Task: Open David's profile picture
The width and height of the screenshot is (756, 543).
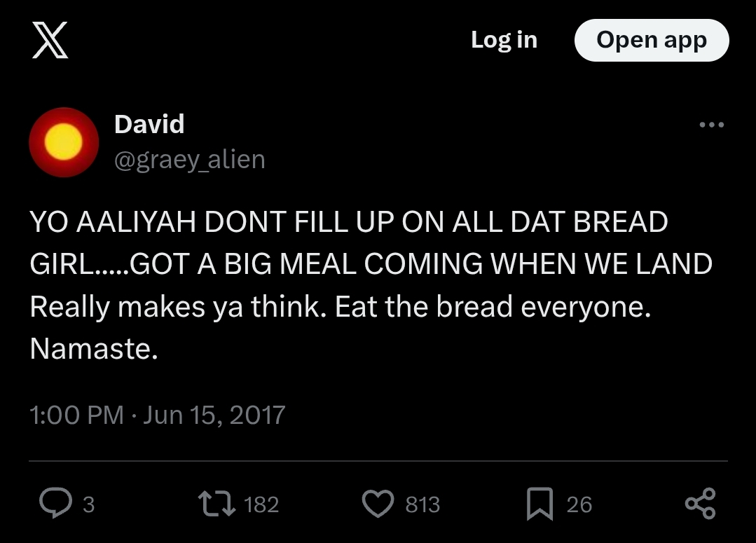Action: [x=64, y=142]
